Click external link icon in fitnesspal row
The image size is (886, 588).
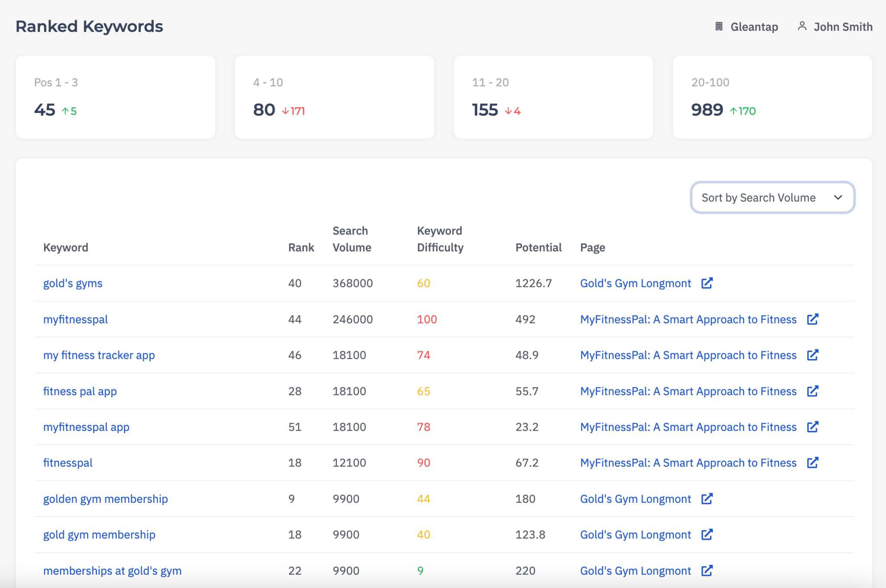coord(812,463)
